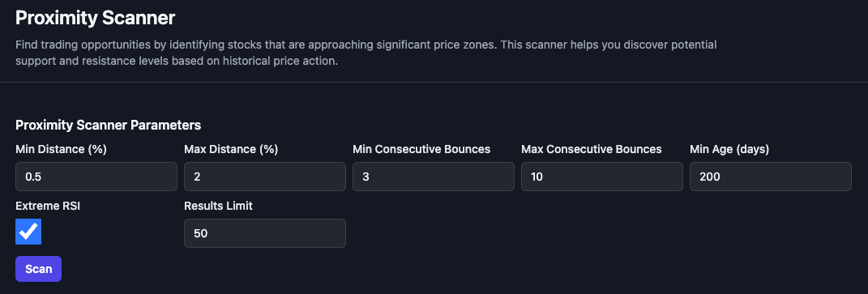The height and width of the screenshot is (294, 868).
Task: Click the "Extreme RSI" label text
Action: click(48, 206)
